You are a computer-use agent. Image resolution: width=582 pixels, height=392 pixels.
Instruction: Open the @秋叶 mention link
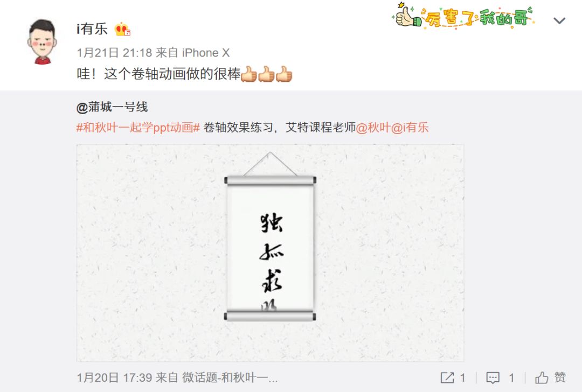373,128
